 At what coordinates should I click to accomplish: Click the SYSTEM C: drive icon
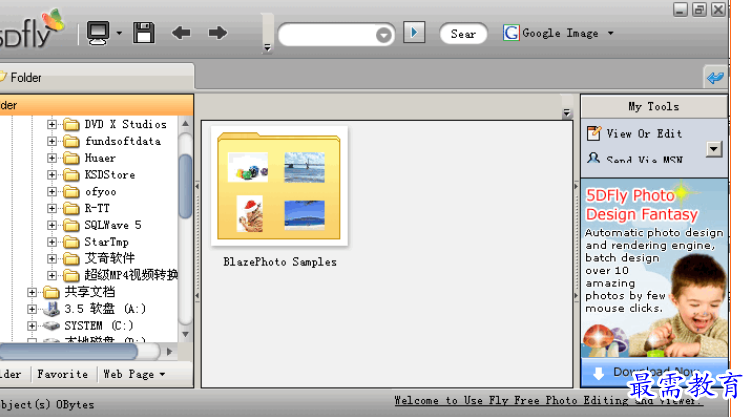(x=51, y=326)
